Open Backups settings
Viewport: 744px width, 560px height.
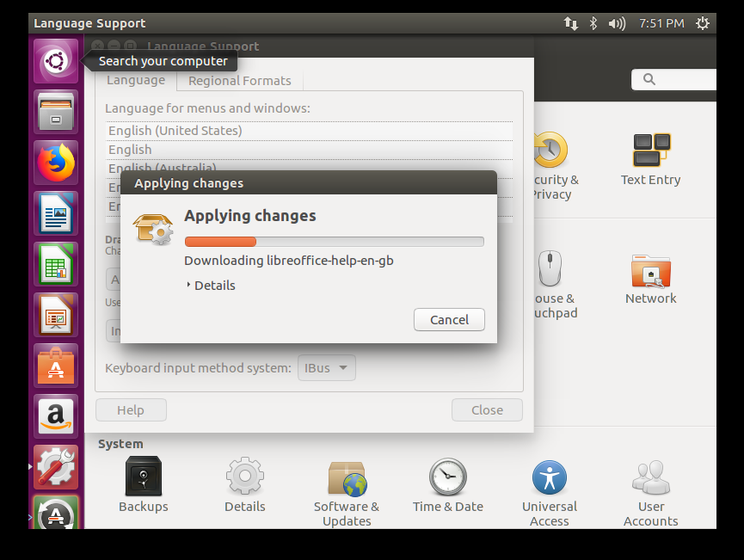click(x=144, y=484)
